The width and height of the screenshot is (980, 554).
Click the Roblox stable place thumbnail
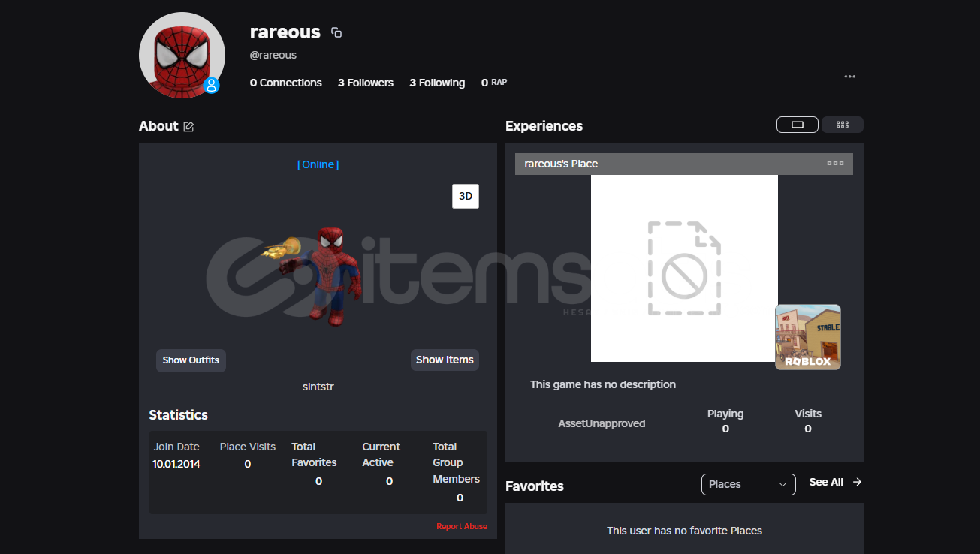[808, 337]
